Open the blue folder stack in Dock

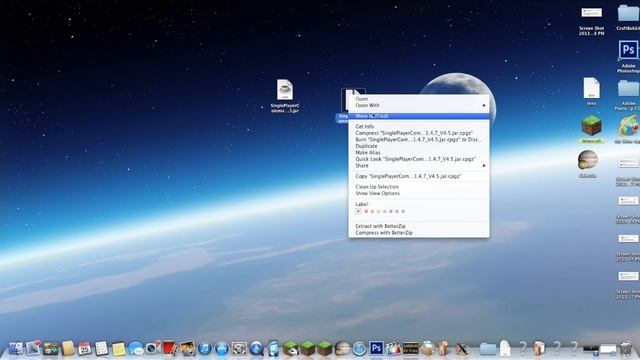(x=488, y=349)
